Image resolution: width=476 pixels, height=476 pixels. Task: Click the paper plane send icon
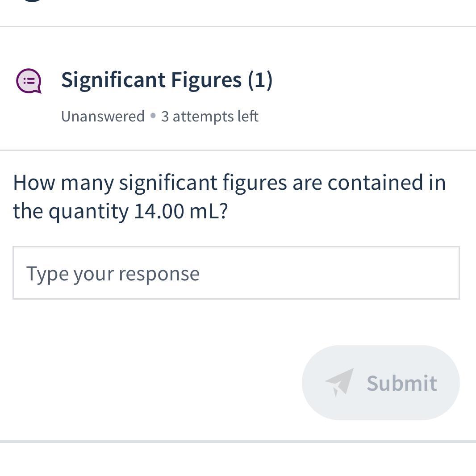tap(339, 382)
